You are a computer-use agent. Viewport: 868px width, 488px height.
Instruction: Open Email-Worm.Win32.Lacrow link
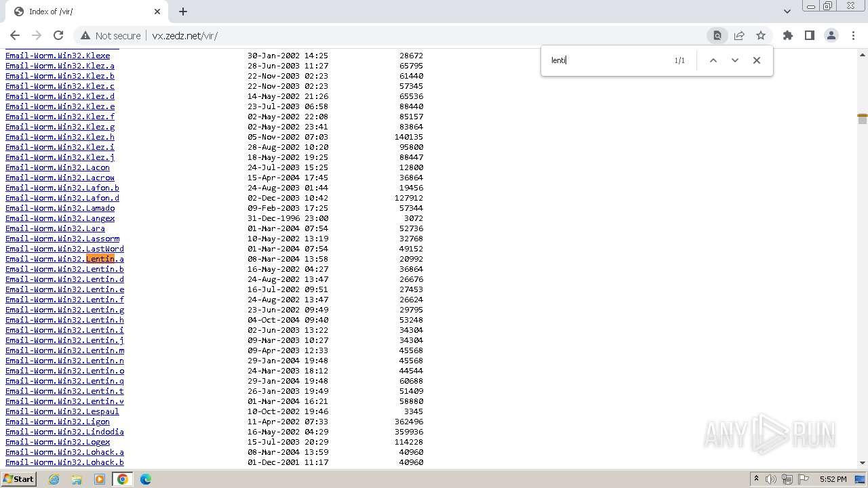tap(60, 178)
